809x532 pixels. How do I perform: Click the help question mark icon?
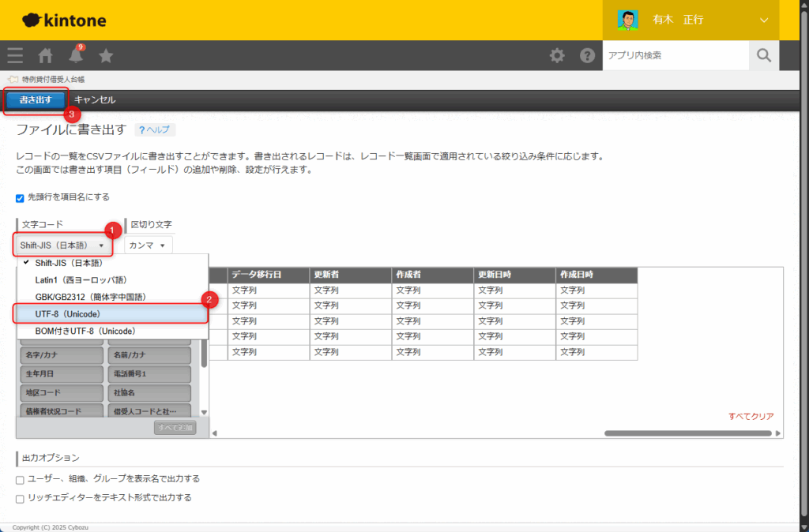pos(587,55)
